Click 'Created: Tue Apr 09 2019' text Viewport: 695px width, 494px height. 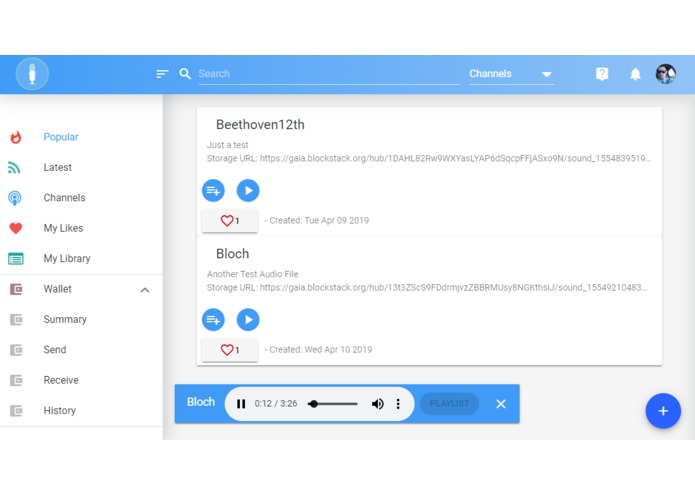(x=319, y=221)
